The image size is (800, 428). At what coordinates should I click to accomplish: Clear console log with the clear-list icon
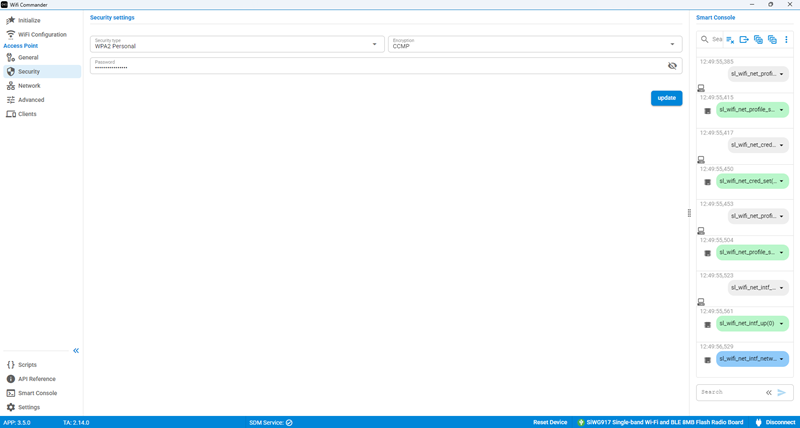pos(730,39)
